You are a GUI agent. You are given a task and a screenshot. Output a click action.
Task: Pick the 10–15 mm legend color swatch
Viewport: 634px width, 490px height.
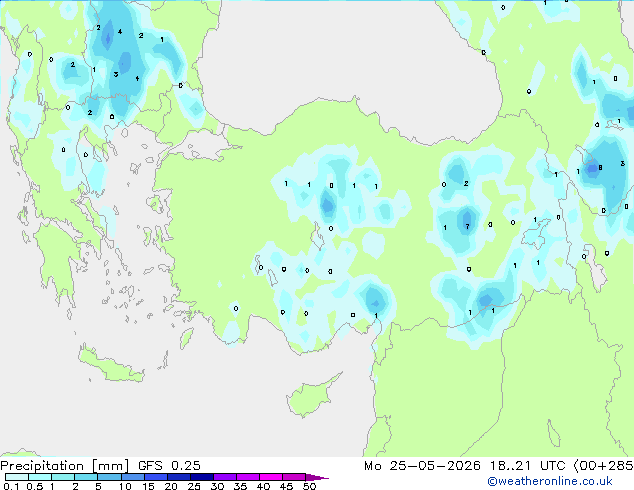(132, 477)
